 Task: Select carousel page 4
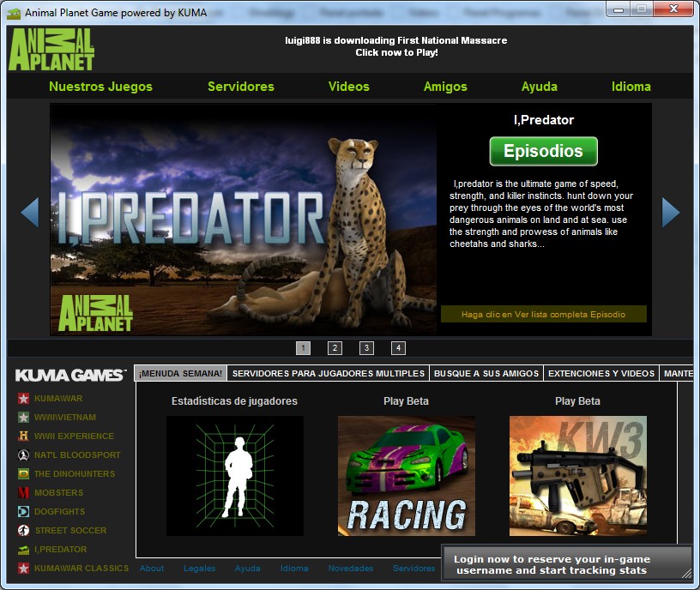click(x=398, y=348)
